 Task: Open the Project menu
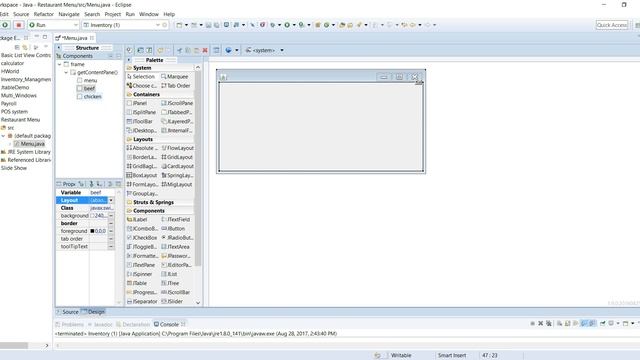113,14
